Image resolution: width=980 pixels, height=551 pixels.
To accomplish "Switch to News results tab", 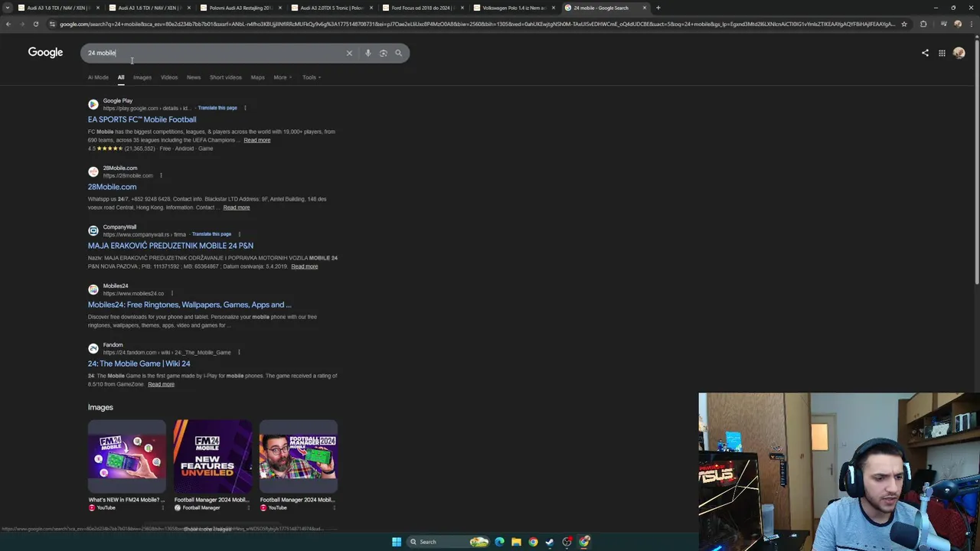I will pos(194,77).
